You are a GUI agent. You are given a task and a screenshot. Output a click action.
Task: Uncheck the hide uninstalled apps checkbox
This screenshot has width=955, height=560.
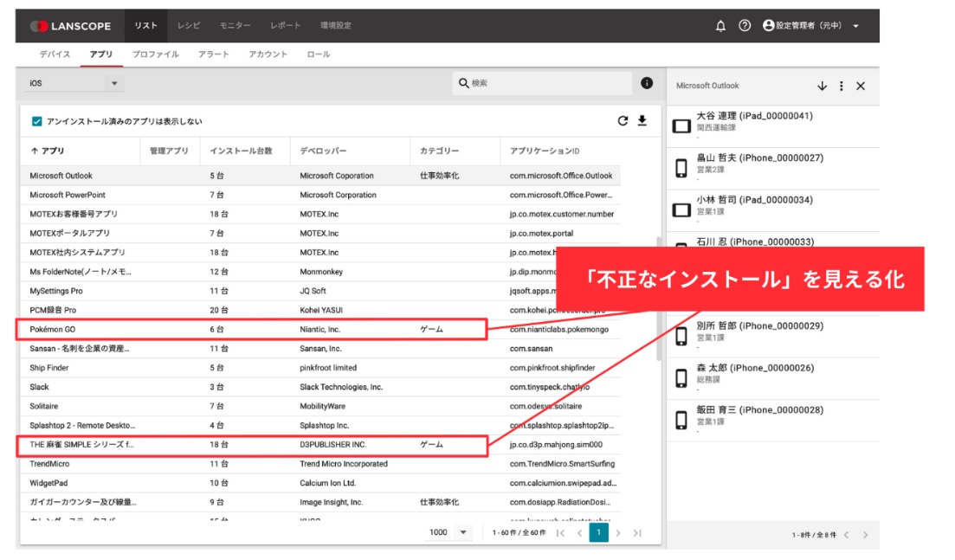pyautogui.click(x=36, y=122)
